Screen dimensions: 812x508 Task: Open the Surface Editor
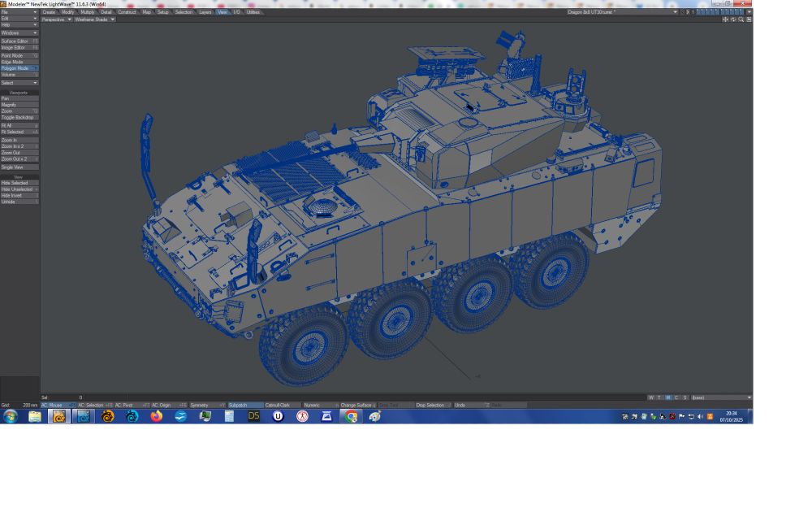click(19, 41)
